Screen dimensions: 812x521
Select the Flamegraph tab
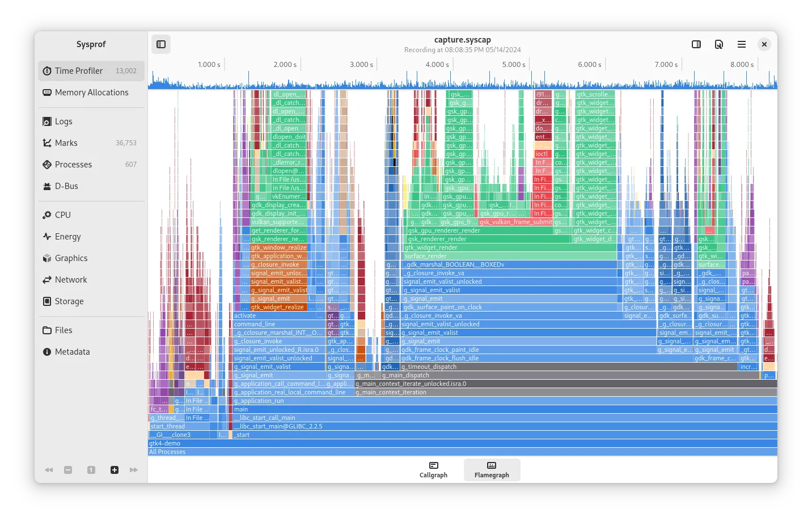coord(492,470)
